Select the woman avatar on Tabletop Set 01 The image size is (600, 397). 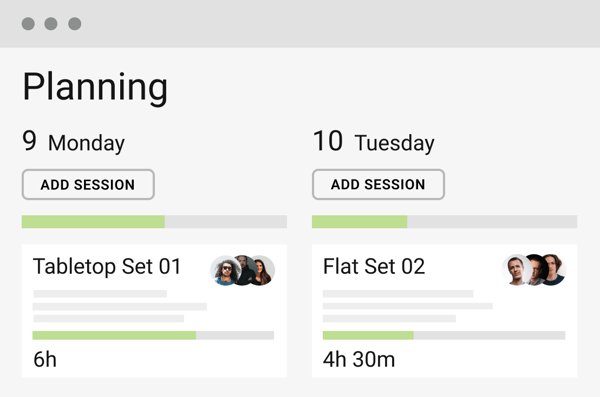tap(264, 270)
